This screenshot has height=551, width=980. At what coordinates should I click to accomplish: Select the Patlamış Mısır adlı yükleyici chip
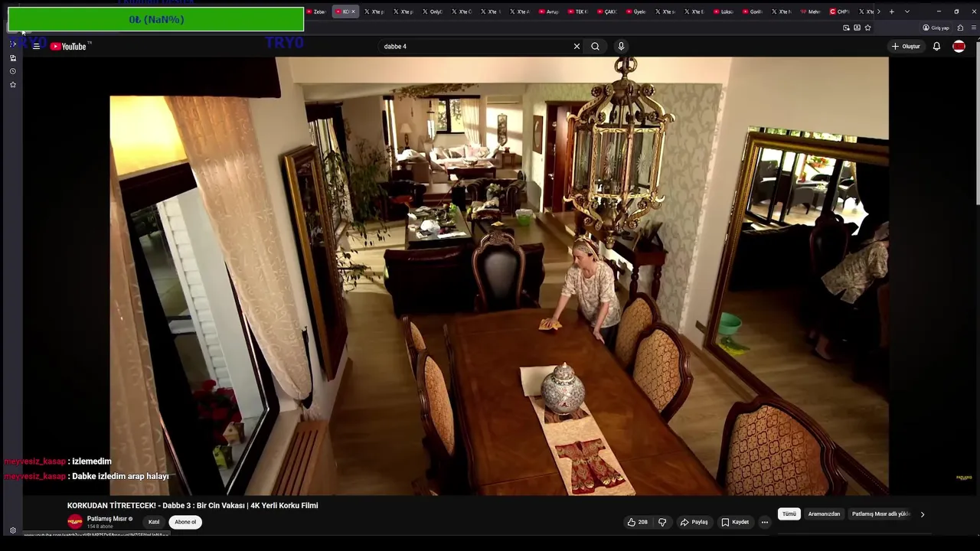point(880,514)
